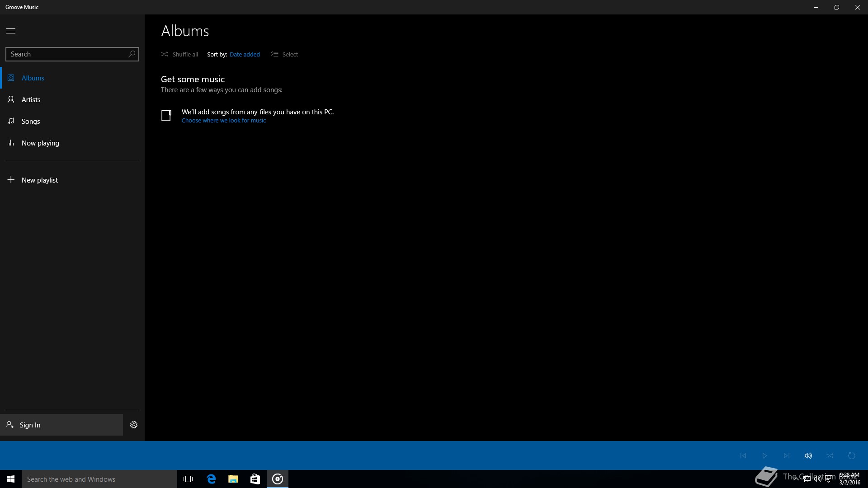Image resolution: width=868 pixels, height=488 pixels.
Task: Click Shuffle all
Action: click(180, 54)
